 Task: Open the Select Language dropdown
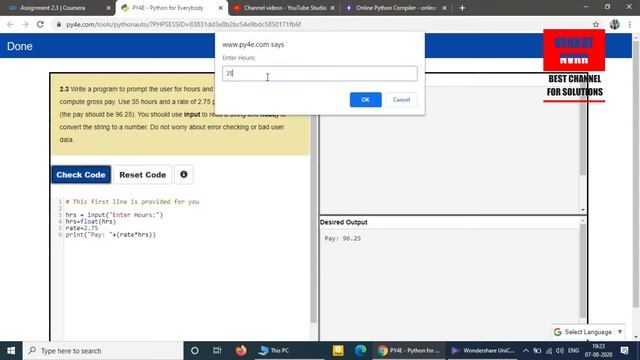coord(588,332)
